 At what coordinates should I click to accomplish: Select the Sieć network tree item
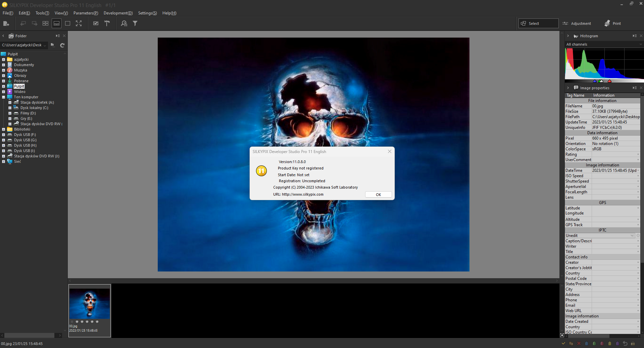tap(17, 161)
